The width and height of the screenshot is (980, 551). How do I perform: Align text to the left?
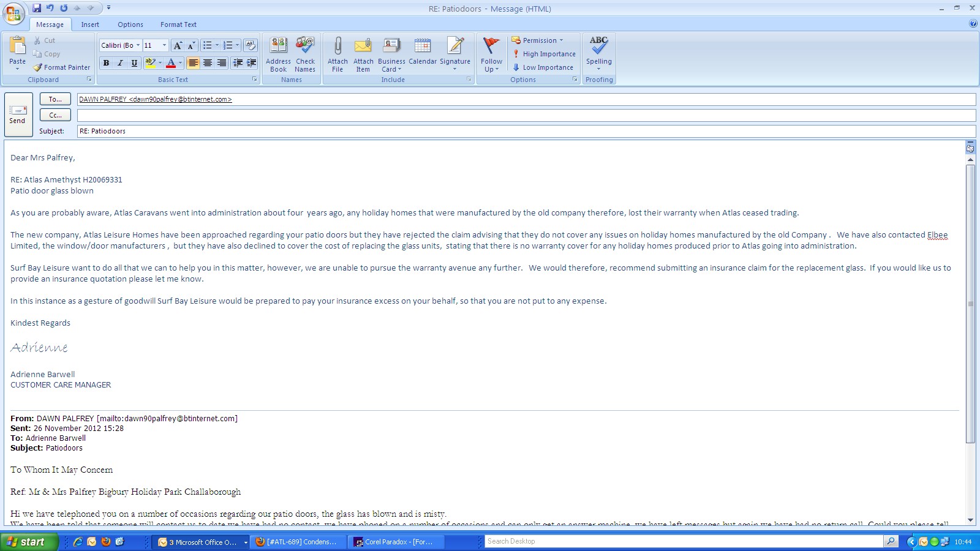pyautogui.click(x=193, y=63)
